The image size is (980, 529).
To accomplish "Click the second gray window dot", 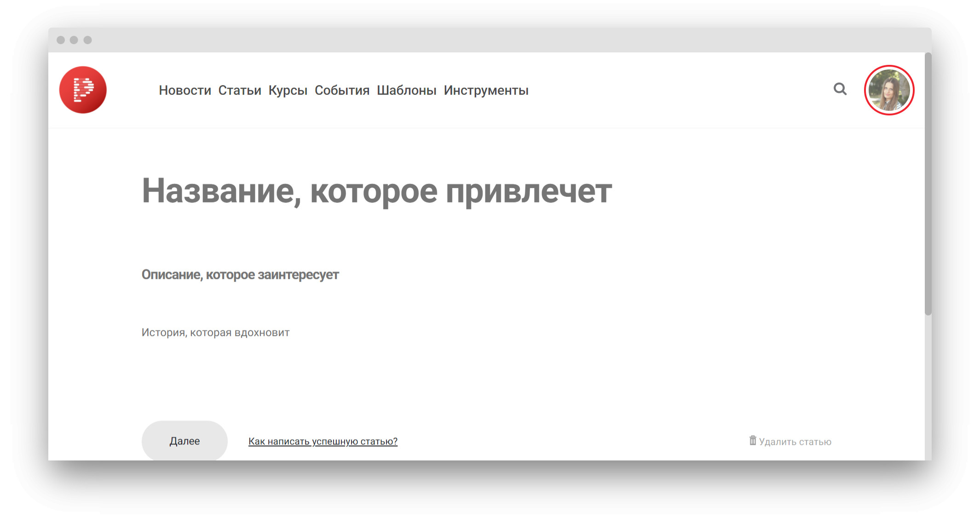I will pos(74,40).
